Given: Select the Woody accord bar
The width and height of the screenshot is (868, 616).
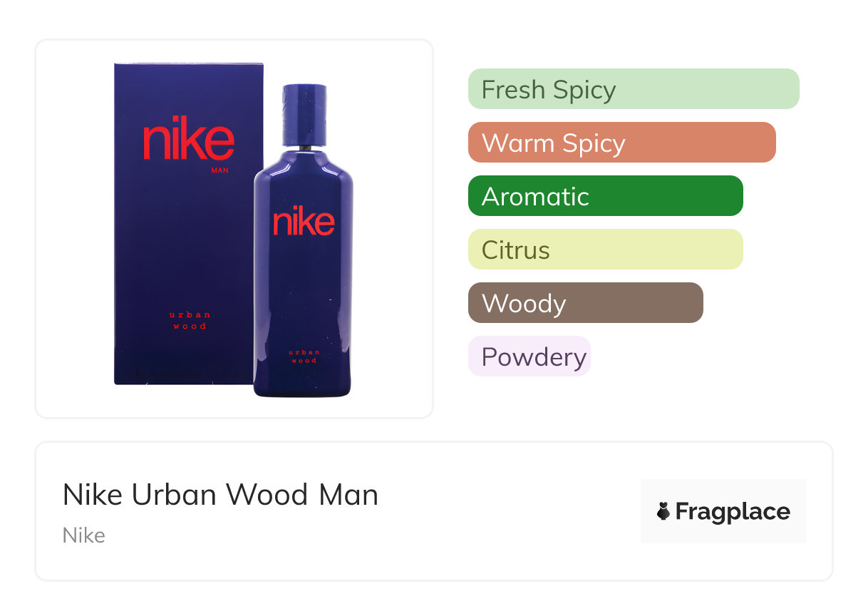Looking at the screenshot, I should pos(585,303).
